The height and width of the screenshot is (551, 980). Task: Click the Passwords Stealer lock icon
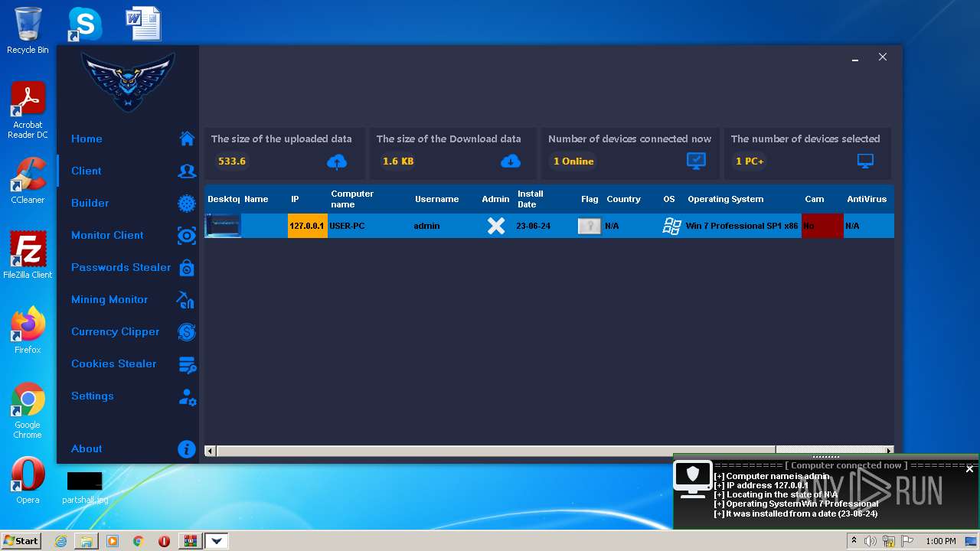tap(187, 268)
